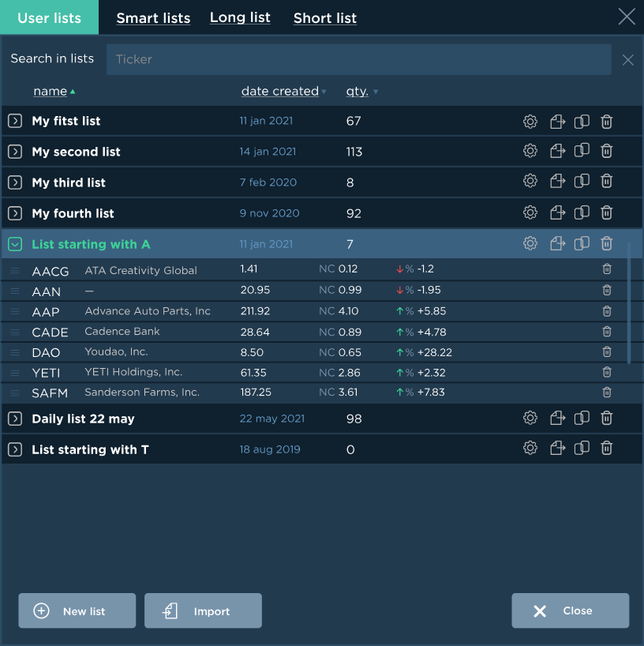Open settings for Daily list 22 may
Screen dimensions: 644x646
(530, 418)
